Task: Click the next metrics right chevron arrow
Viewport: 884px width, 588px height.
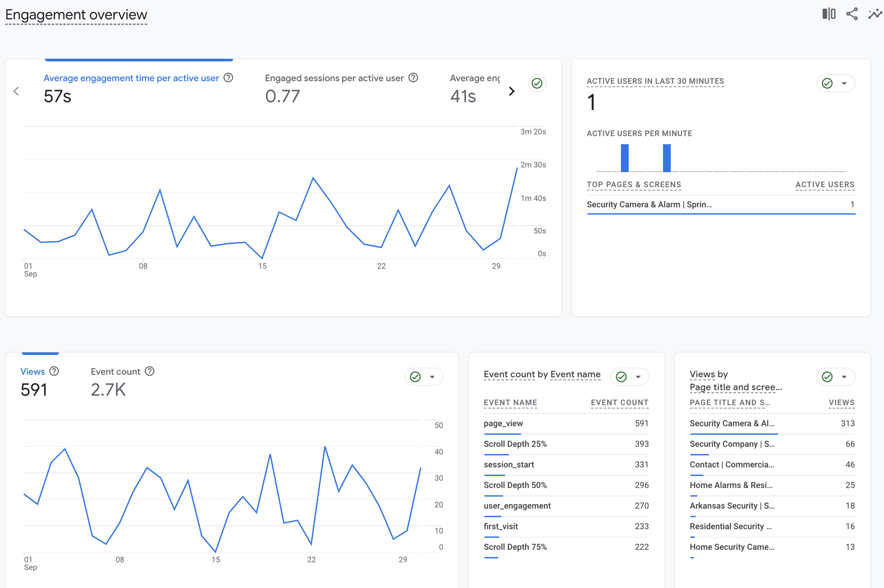Action: [512, 91]
